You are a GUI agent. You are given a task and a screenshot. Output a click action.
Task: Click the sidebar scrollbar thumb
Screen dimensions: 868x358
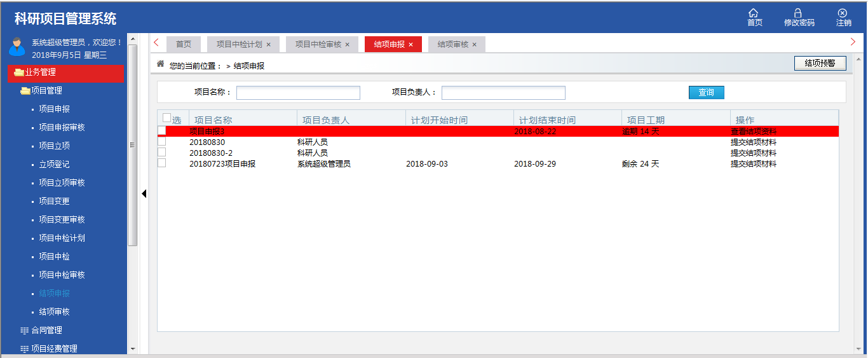click(x=132, y=145)
